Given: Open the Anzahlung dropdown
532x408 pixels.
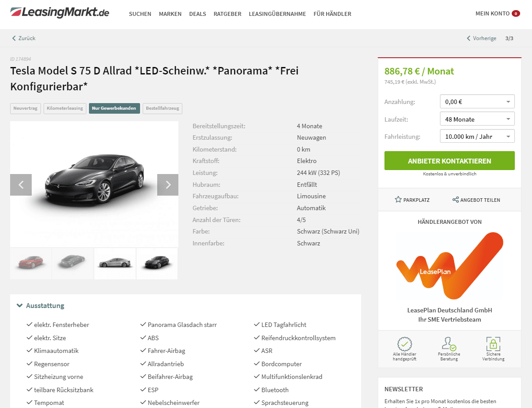Looking at the screenshot, I should pos(477,102).
